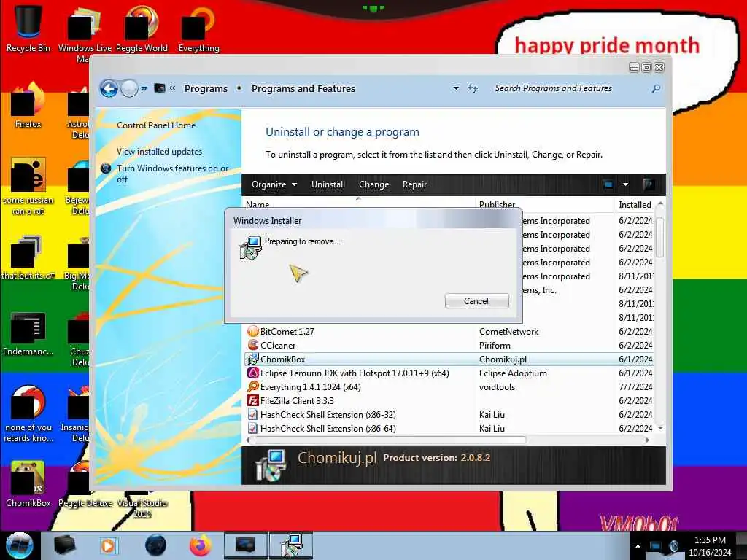
Task: Open ChomikBox desktop shortcut
Action: [28, 484]
